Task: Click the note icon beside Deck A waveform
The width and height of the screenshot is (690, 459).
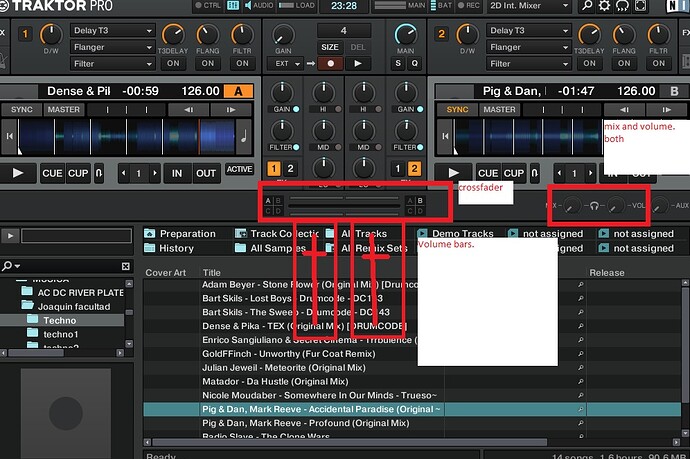Action: pyautogui.click(x=243, y=136)
